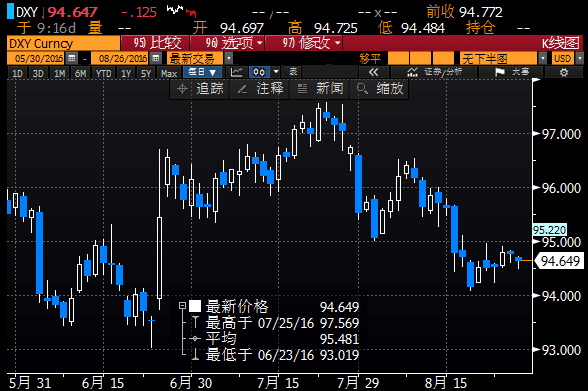Open the start date calendar picker
588x391 pixels.
click(72, 58)
